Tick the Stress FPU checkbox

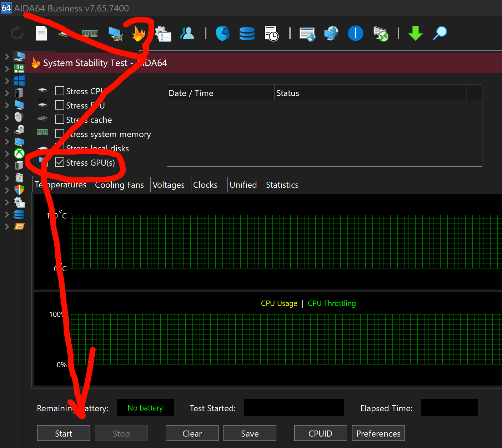point(60,105)
